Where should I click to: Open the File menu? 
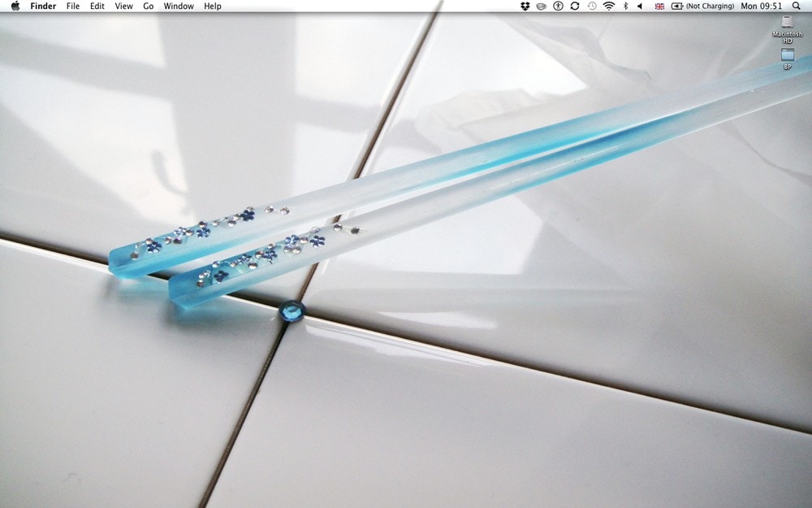click(73, 6)
